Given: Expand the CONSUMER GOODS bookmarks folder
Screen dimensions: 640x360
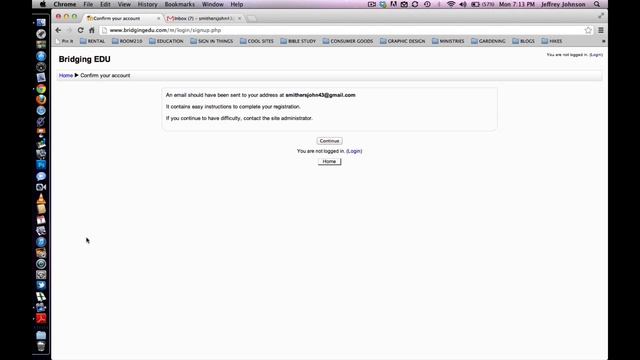Looking at the screenshot, I should pyautogui.click(x=348, y=41).
